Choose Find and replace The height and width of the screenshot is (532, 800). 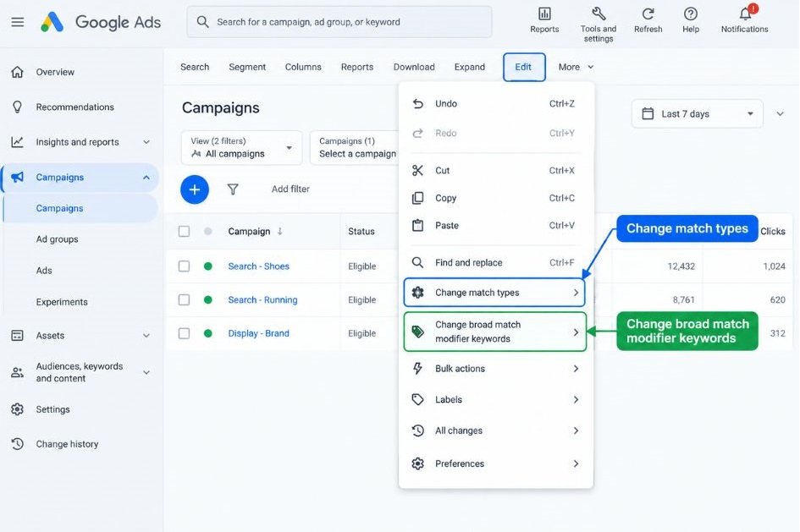tap(495, 262)
